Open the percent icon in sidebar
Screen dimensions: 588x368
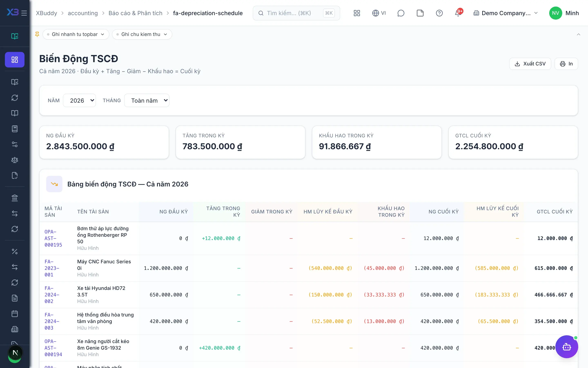(14, 251)
